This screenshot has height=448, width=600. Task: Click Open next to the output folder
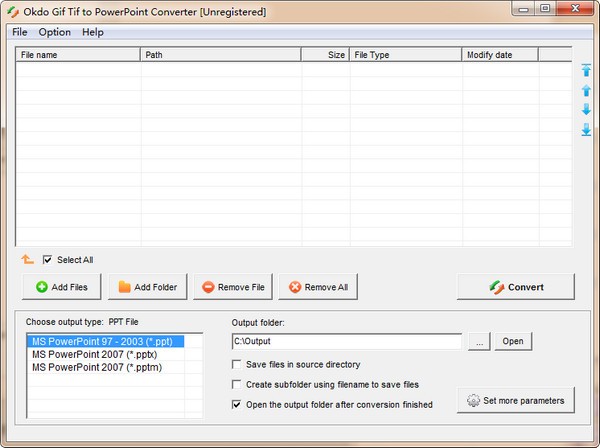click(513, 341)
